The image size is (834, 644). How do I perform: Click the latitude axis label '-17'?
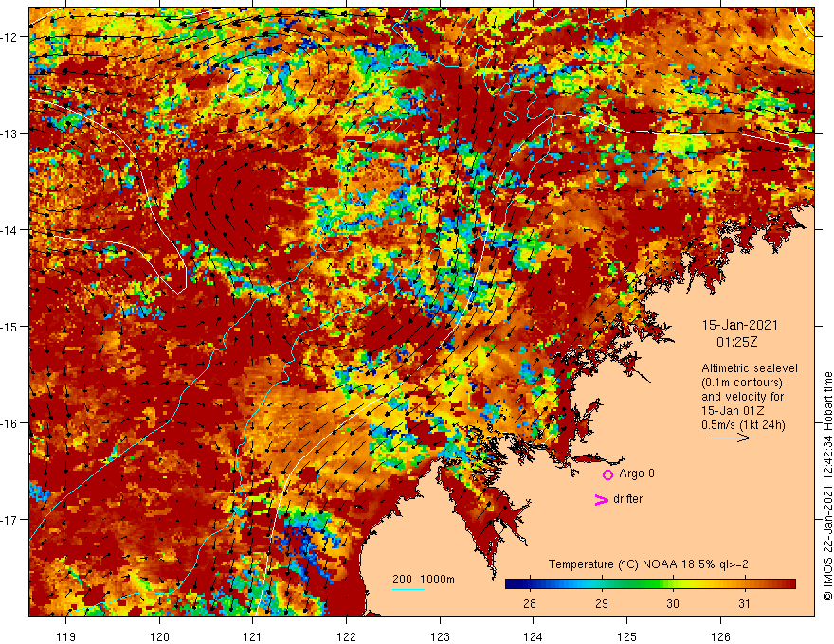coord(10,520)
